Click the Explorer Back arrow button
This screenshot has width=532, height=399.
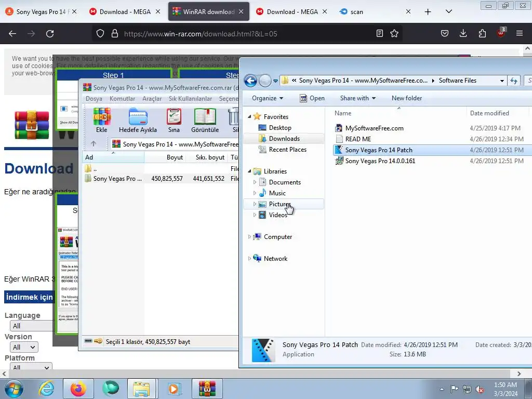pyautogui.click(x=251, y=81)
